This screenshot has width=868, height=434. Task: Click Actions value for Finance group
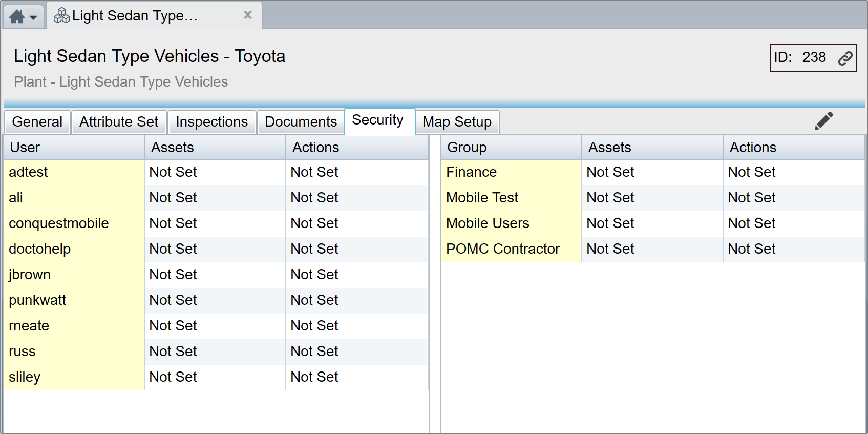[x=794, y=173]
